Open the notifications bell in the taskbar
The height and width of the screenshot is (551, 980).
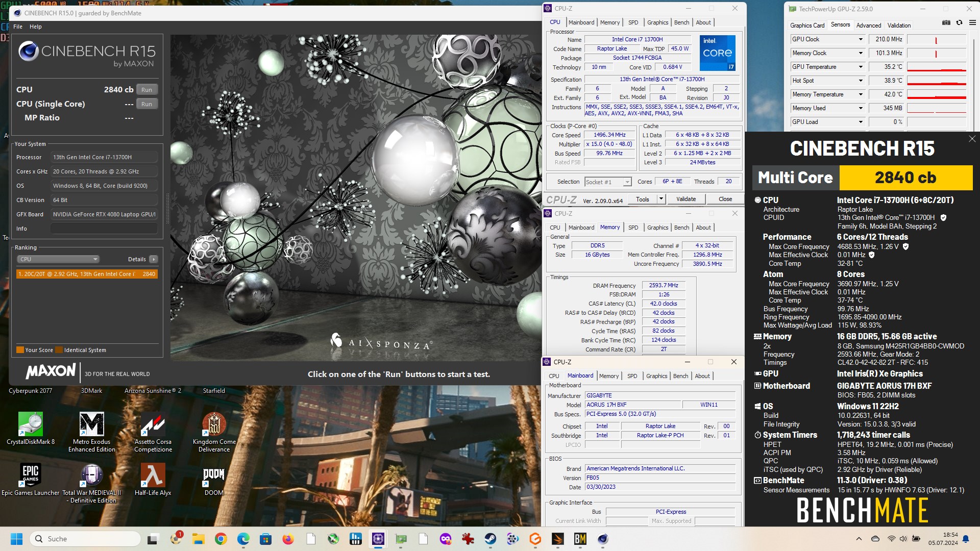pyautogui.click(x=966, y=539)
